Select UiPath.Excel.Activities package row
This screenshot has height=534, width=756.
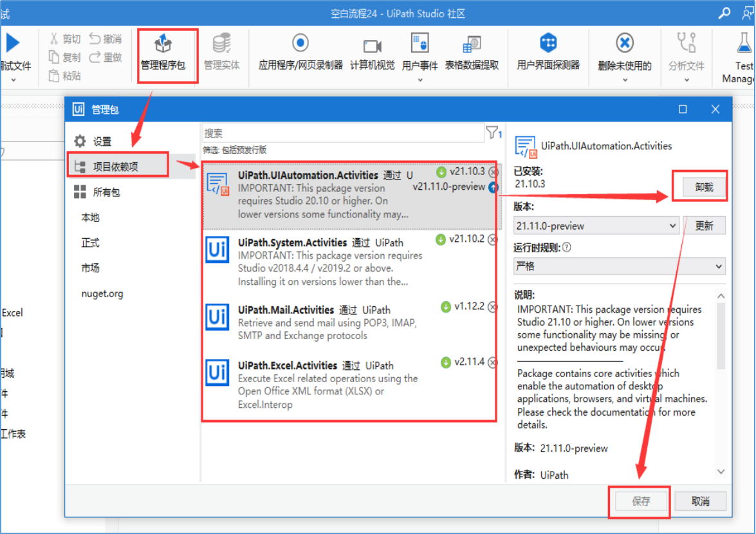[x=351, y=385]
